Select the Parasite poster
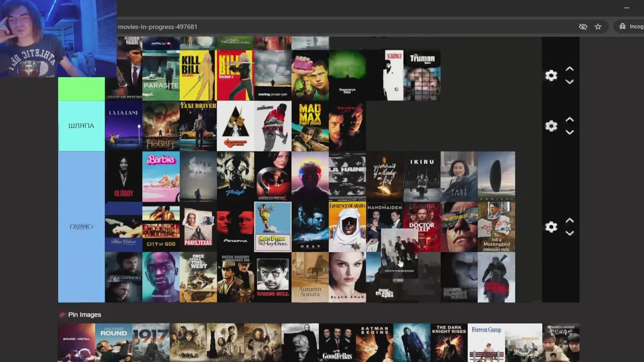 pyautogui.click(x=161, y=75)
